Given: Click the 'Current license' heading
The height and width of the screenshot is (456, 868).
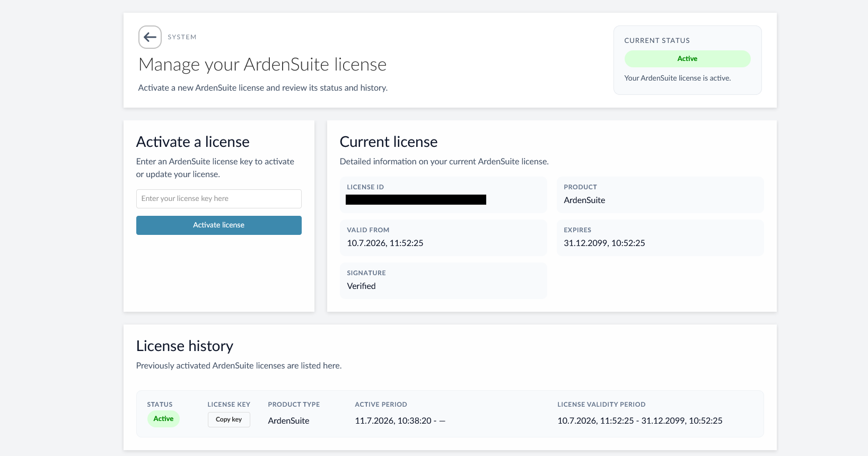Looking at the screenshot, I should click(388, 142).
